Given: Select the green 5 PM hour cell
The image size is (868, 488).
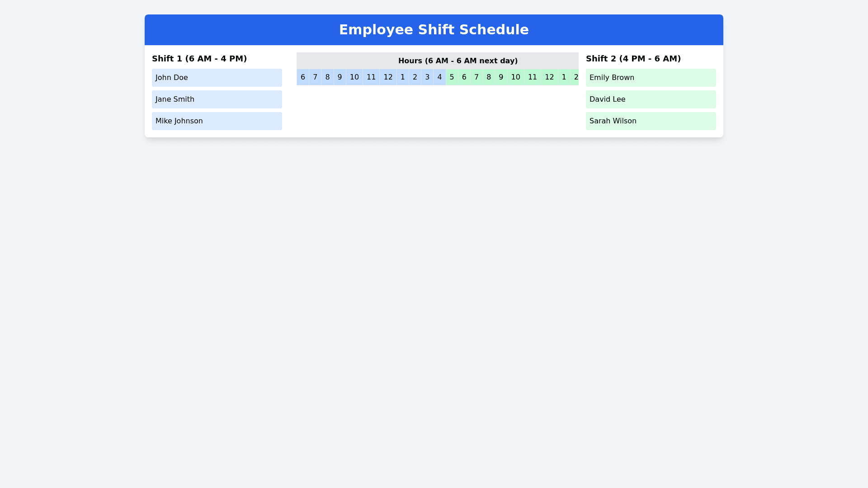Looking at the screenshot, I should (452, 77).
